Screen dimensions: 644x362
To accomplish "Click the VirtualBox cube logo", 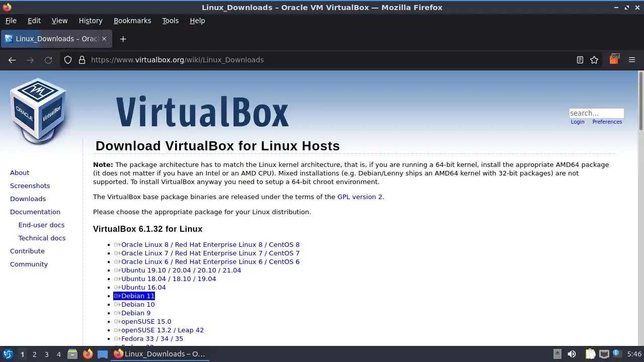I will [x=38, y=111].
